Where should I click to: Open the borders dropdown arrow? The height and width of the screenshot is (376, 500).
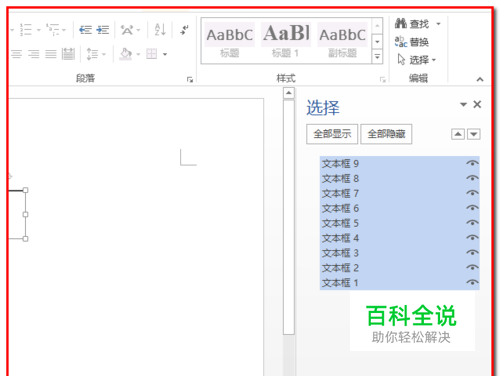point(165,54)
